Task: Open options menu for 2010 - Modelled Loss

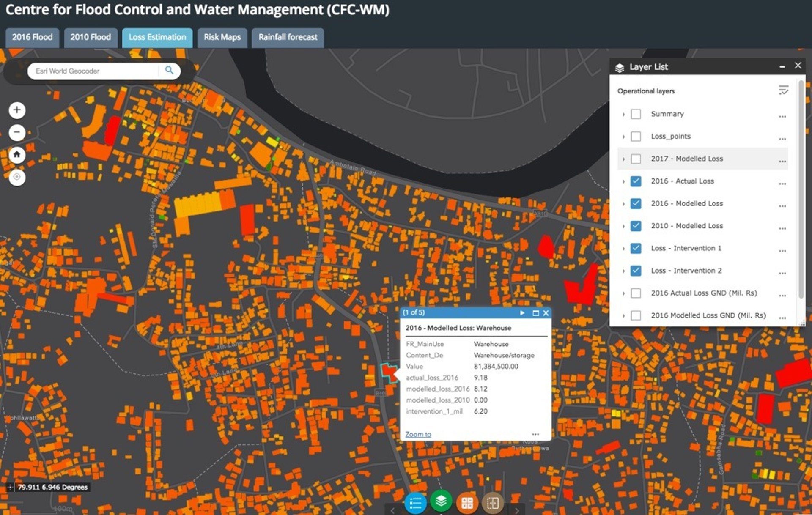Action: point(782,228)
